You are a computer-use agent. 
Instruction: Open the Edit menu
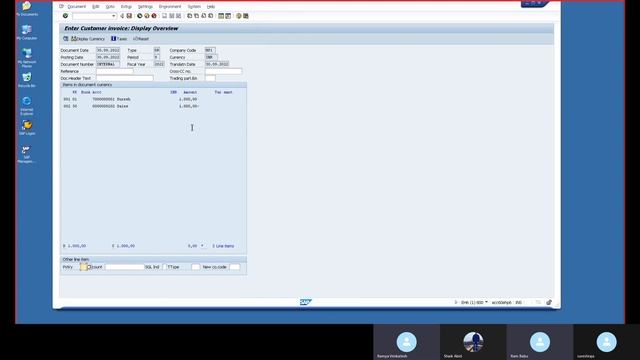pyautogui.click(x=96, y=7)
